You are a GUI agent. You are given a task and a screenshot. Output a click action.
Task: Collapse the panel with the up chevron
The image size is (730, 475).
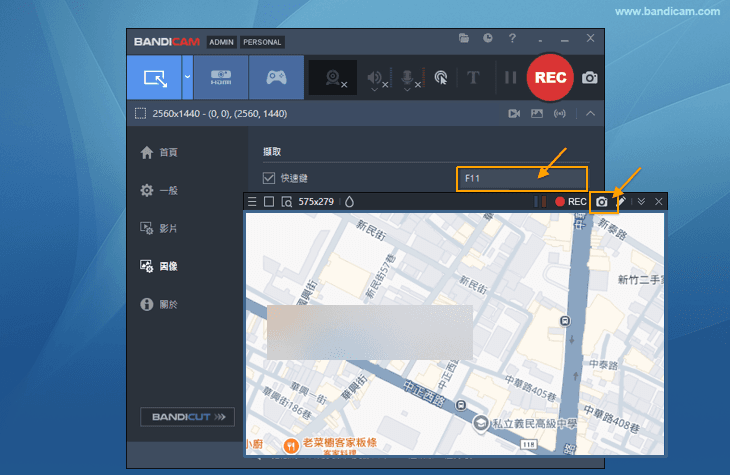tap(590, 114)
